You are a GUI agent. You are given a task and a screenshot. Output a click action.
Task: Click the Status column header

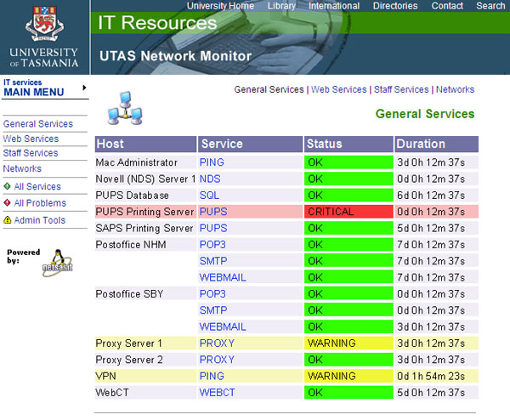tap(348, 145)
